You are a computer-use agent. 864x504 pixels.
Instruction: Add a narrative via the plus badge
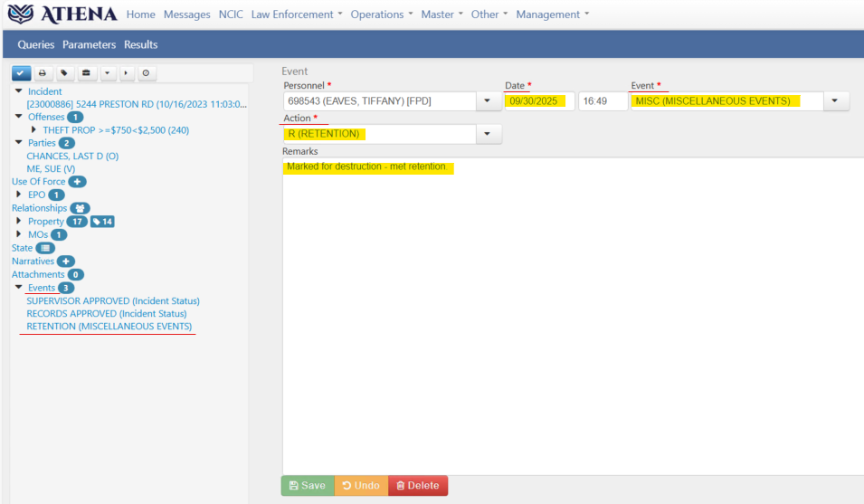pos(66,262)
